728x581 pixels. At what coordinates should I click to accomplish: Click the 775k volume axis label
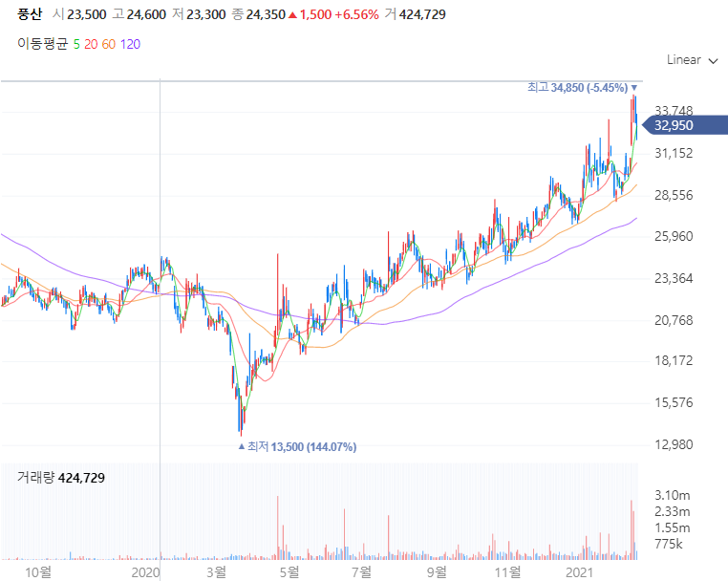(x=669, y=544)
